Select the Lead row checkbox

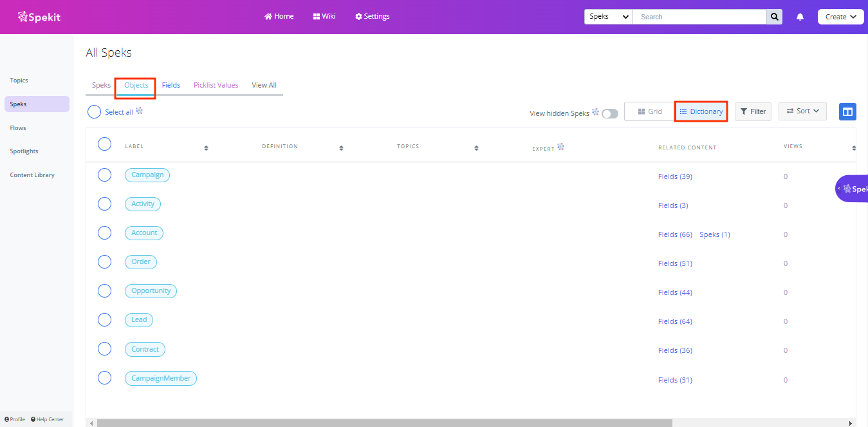pos(104,319)
